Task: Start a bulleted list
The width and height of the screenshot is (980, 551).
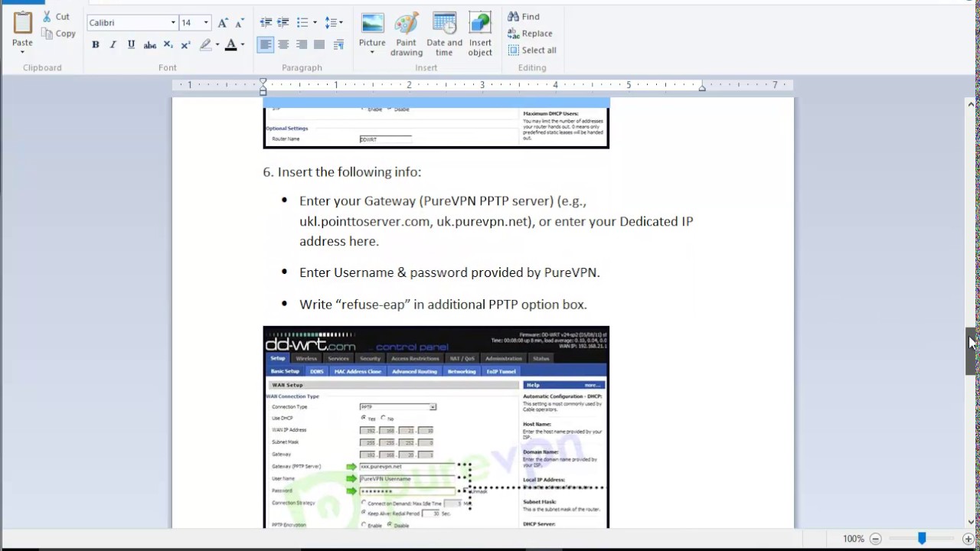Action: (302, 23)
